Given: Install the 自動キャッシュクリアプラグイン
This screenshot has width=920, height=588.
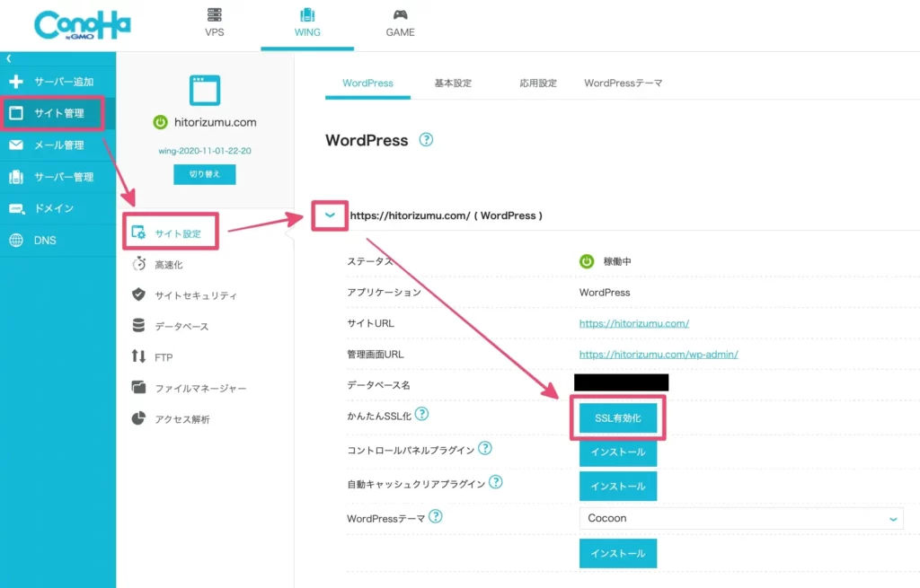Looking at the screenshot, I should click(618, 486).
